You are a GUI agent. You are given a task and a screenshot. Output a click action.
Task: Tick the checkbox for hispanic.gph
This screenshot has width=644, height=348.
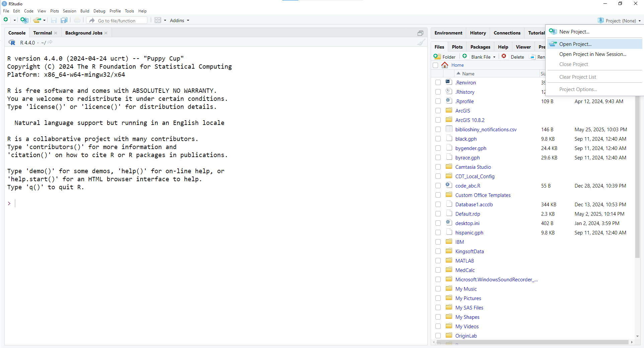point(438,232)
